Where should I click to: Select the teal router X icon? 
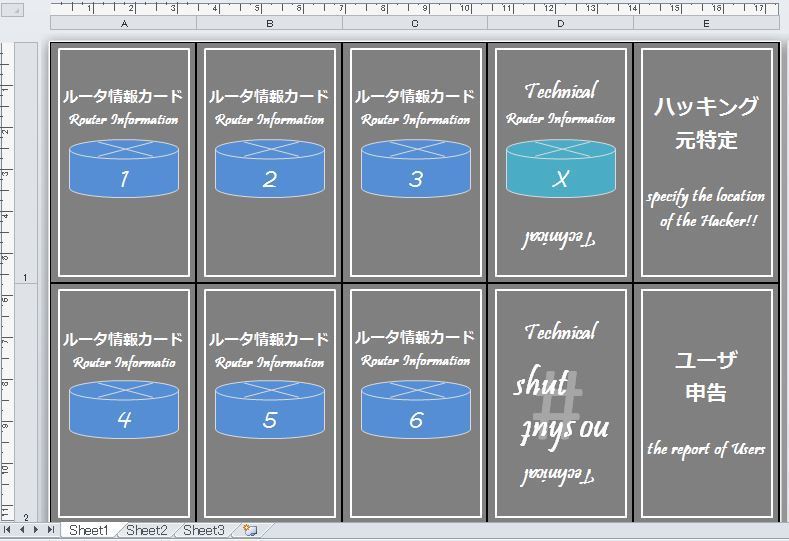tap(561, 168)
